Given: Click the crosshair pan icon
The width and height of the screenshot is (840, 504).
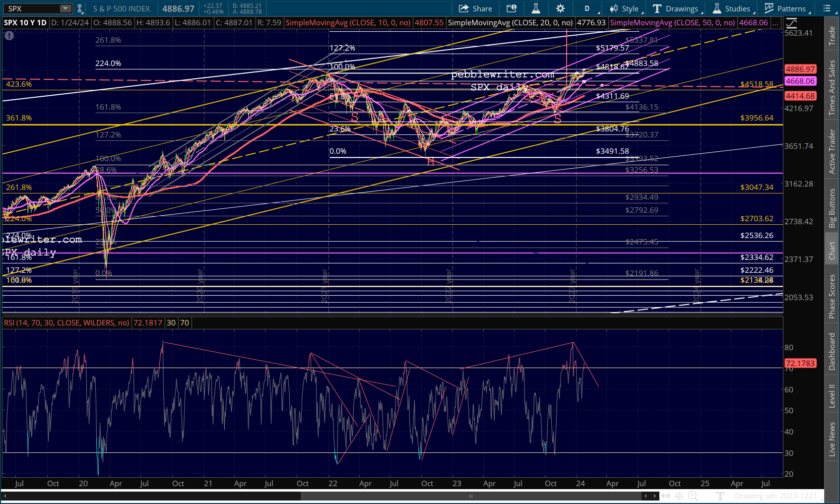Looking at the screenshot, I should tap(679, 496).
